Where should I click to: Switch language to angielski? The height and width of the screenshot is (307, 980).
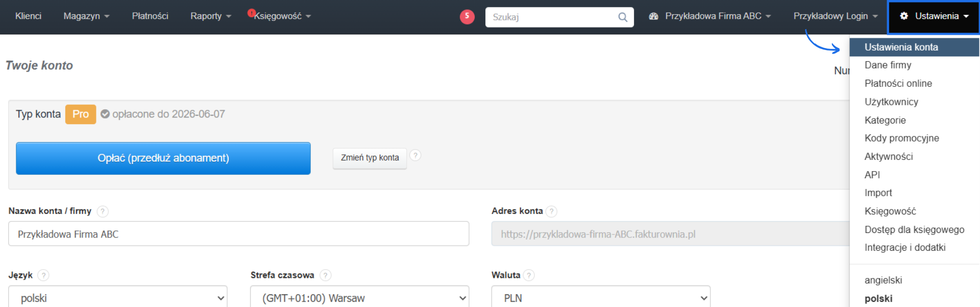[883, 280]
